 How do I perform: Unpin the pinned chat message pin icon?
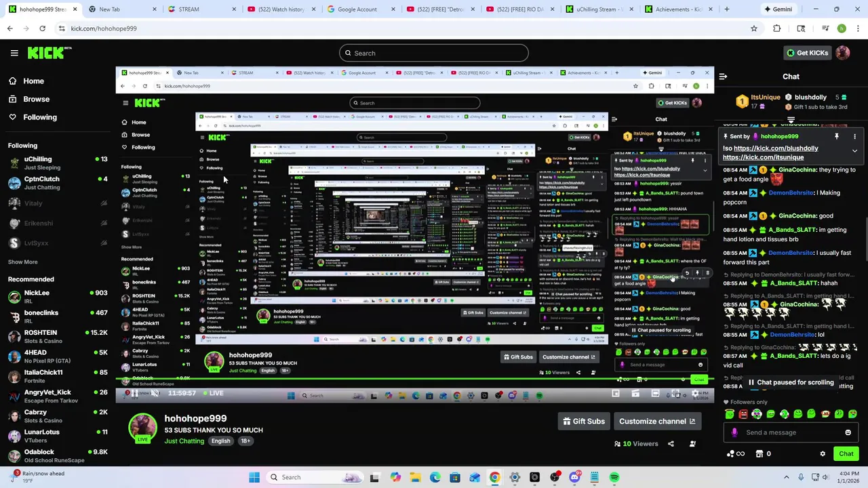(837, 136)
